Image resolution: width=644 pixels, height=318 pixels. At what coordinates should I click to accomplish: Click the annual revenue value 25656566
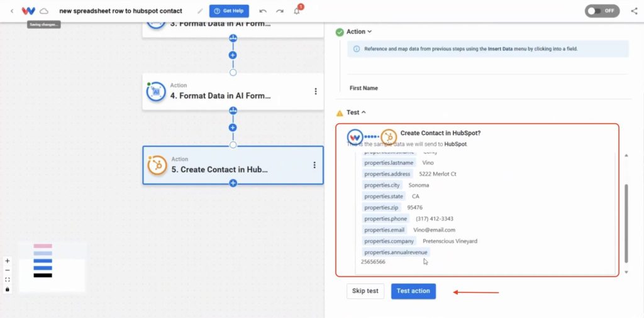[373, 261]
